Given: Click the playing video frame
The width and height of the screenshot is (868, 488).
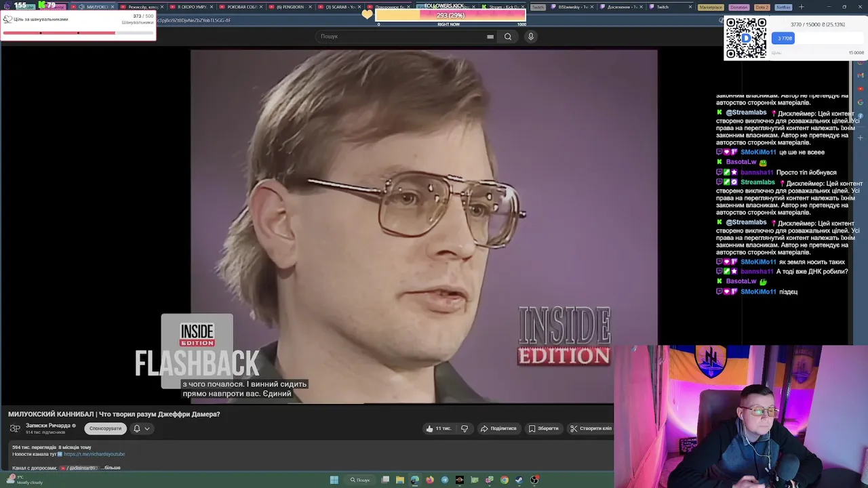Looking at the screenshot, I should (x=424, y=226).
